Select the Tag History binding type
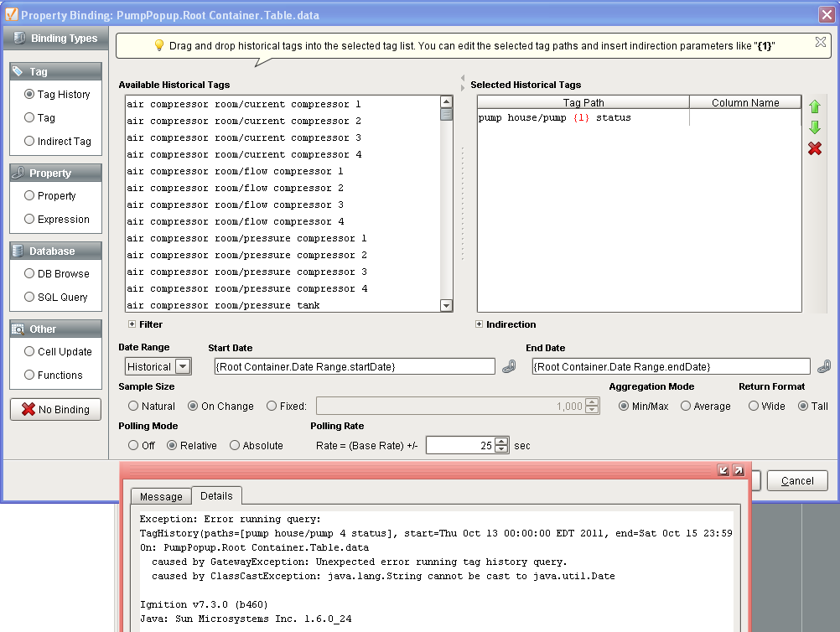This screenshot has height=632, width=840. [x=57, y=94]
